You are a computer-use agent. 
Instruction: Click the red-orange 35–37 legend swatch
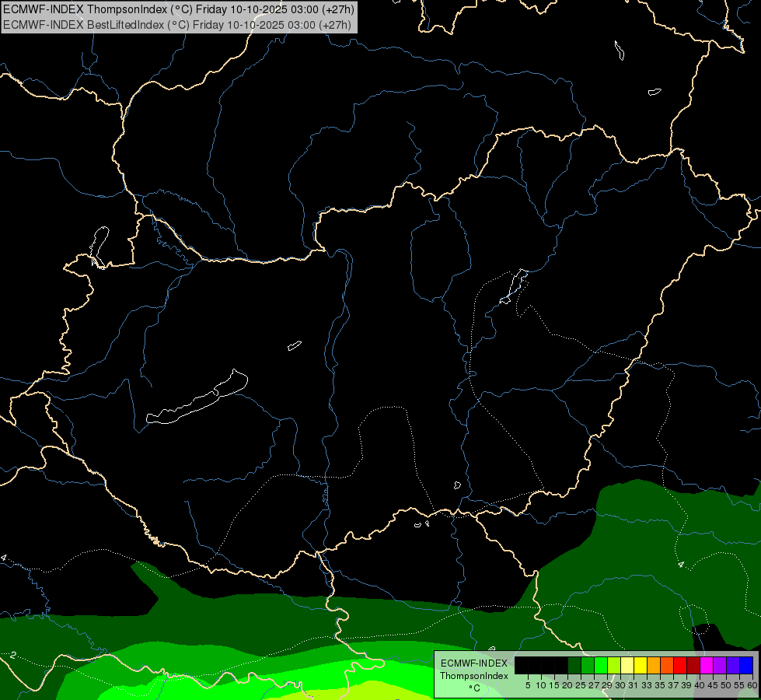coord(667,666)
